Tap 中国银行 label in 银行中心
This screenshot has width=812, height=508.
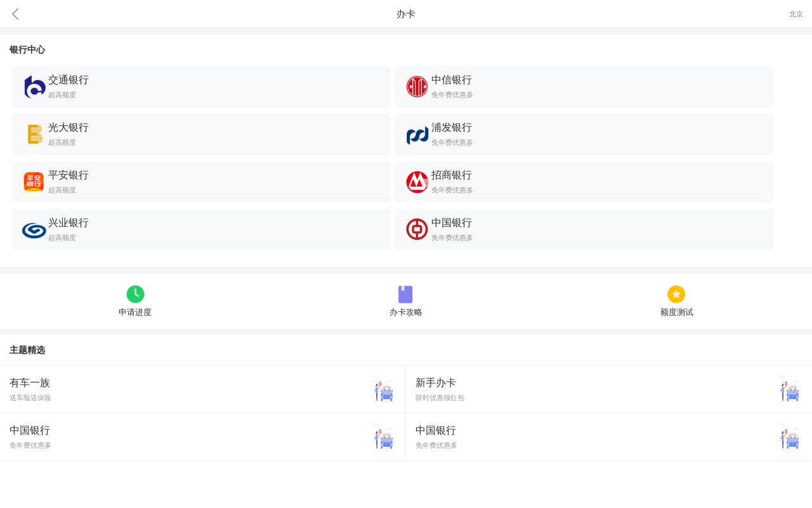pyautogui.click(x=452, y=223)
